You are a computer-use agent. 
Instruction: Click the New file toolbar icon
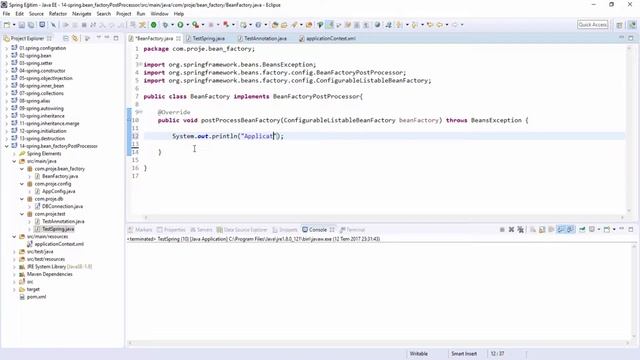coord(7,25)
